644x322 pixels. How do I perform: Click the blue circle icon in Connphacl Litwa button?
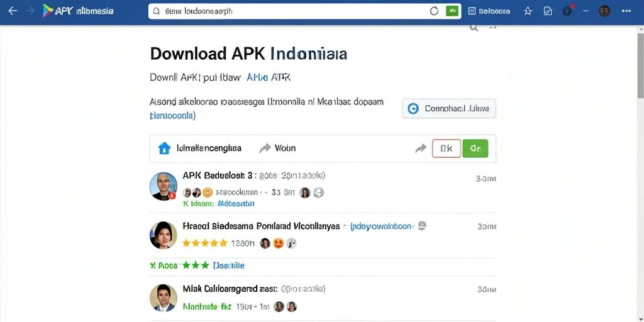pyautogui.click(x=413, y=109)
